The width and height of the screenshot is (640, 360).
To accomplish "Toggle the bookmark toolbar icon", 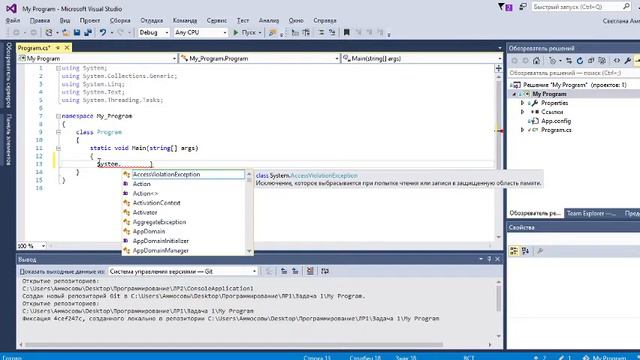I will 347,32.
